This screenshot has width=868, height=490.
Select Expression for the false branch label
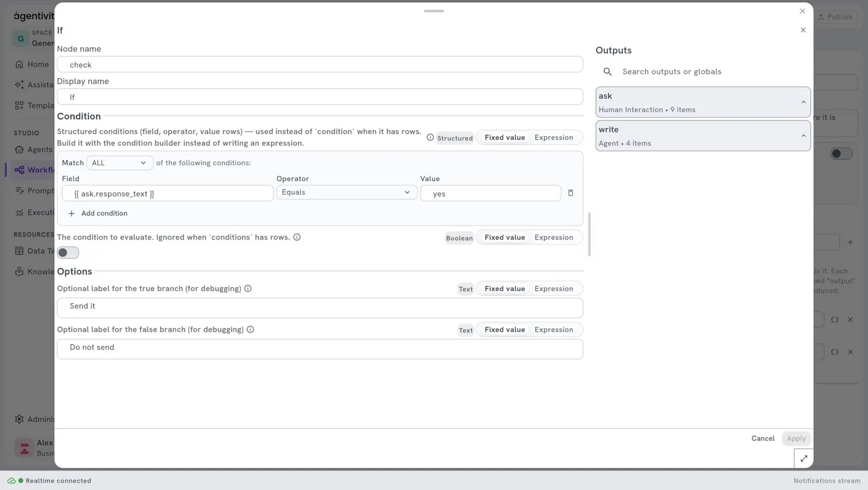click(x=554, y=330)
